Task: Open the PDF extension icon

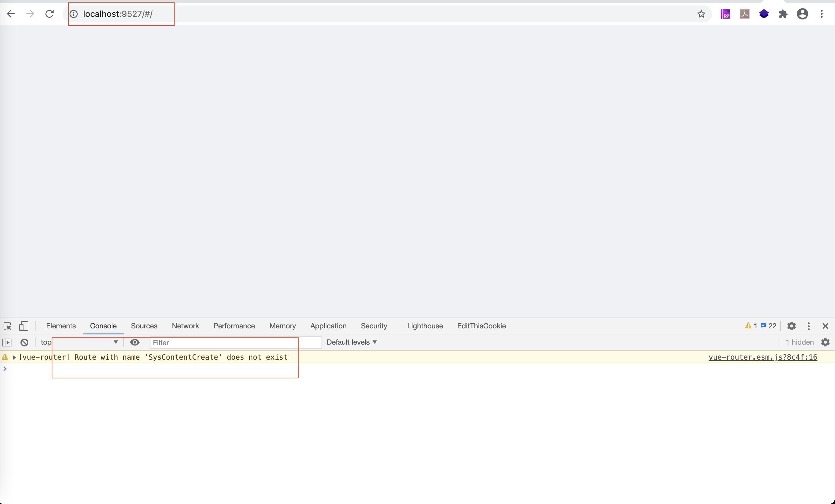Action: pos(744,14)
